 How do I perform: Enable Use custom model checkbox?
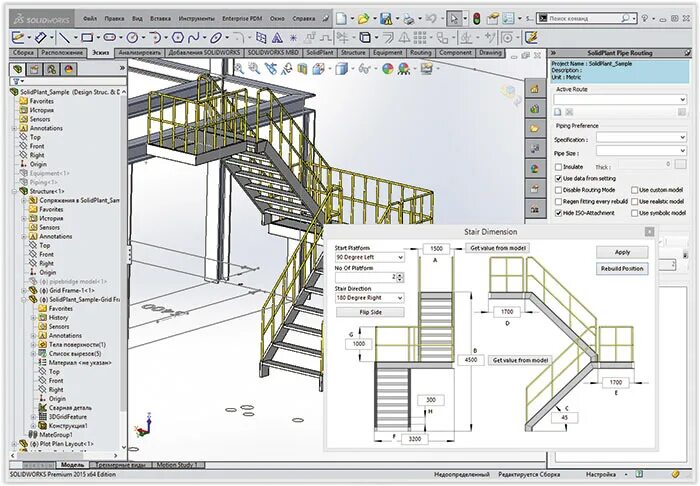634,190
